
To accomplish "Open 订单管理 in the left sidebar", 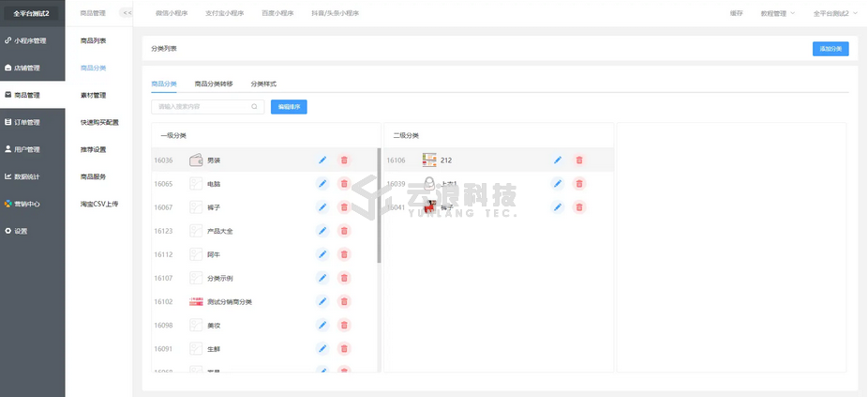I will coord(27,122).
